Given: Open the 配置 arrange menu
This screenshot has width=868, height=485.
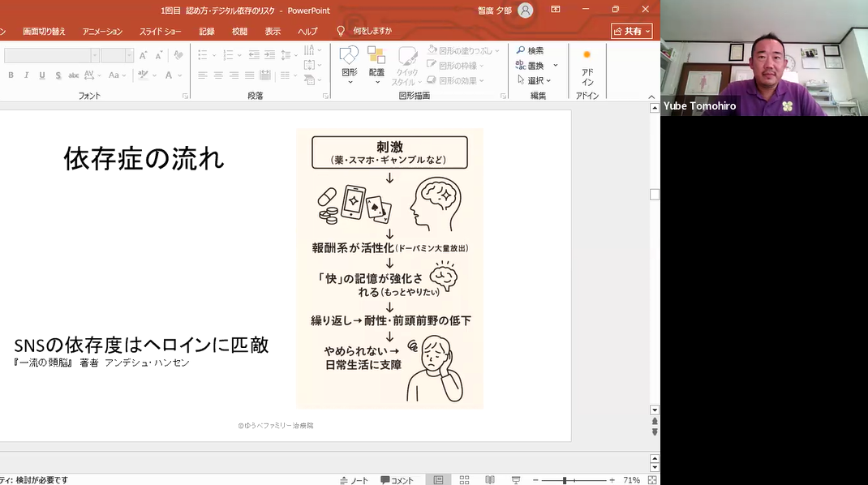Looking at the screenshot, I should point(376,65).
